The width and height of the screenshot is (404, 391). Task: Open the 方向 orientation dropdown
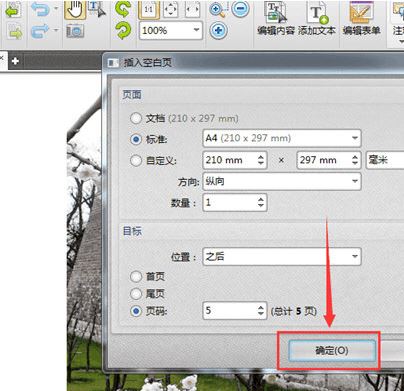coord(282,181)
